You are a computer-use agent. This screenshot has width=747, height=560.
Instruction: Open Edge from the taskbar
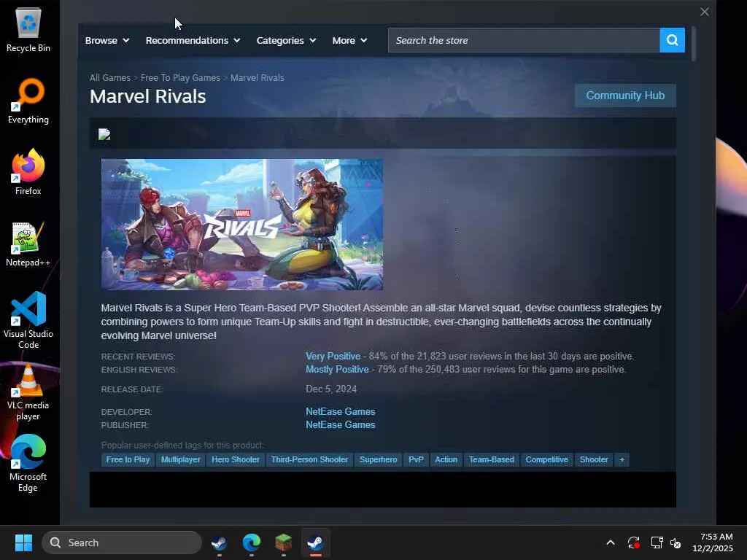(x=251, y=542)
